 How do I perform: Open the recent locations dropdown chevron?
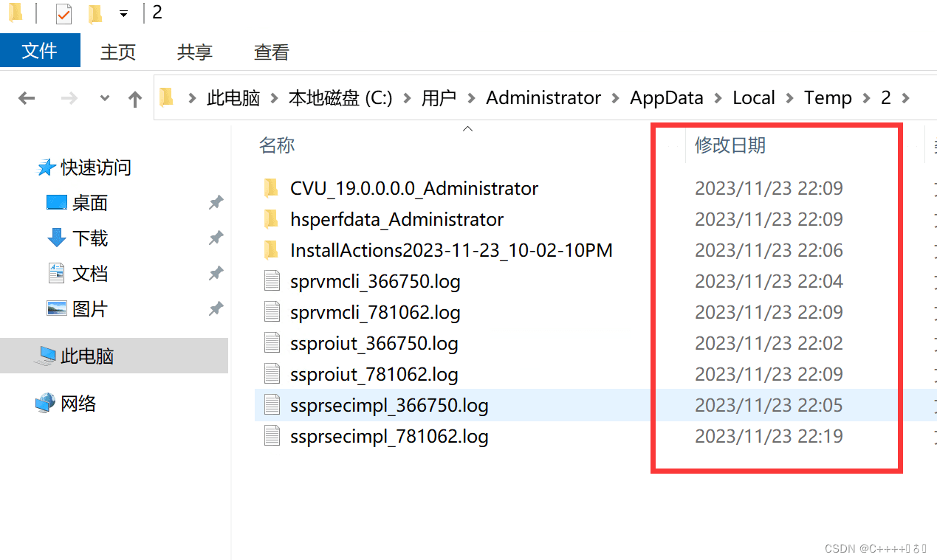click(104, 98)
